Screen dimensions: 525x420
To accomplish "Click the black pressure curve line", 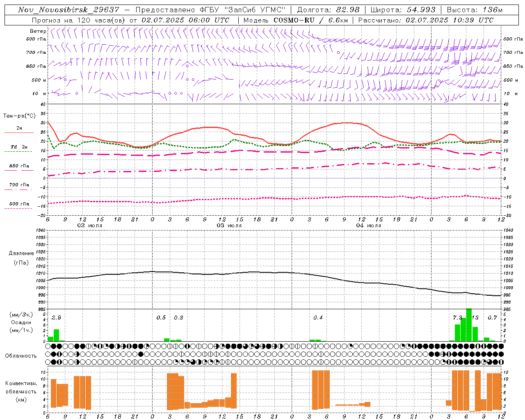I will pyautogui.click(x=275, y=273).
